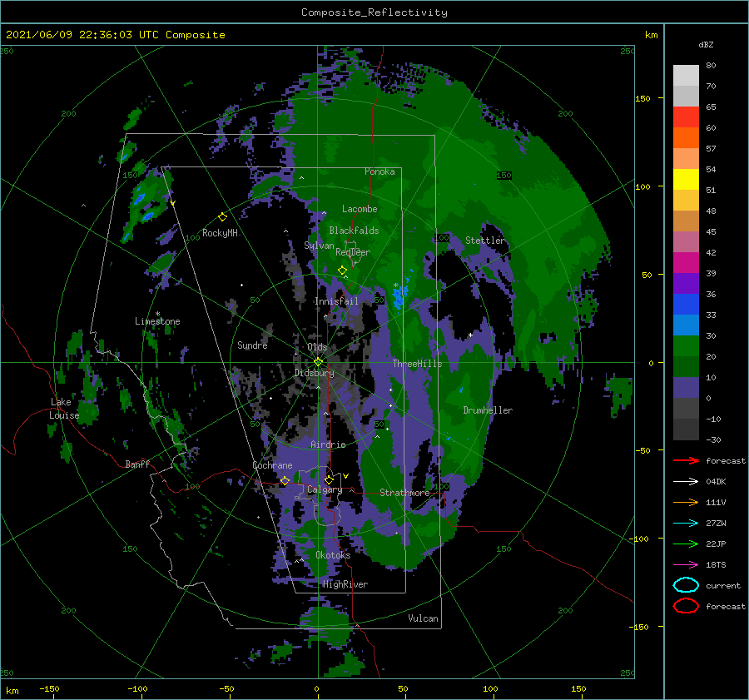Click the magenta 18TS arrow icon
The image size is (749, 700).
click(x=686, y=565)
